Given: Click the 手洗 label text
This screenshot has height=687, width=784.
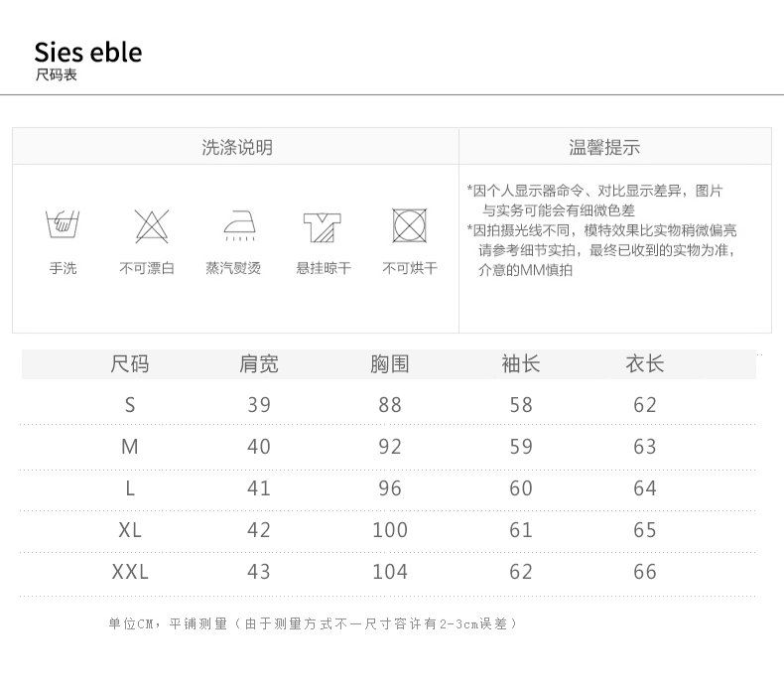Looking at the screenshot, I should [x=63, y=269].
